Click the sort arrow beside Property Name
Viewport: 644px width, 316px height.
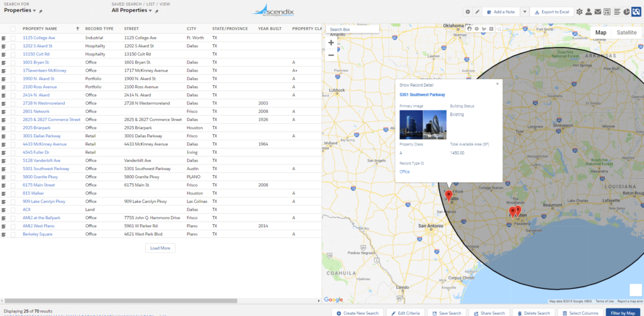tap(77, 29)
